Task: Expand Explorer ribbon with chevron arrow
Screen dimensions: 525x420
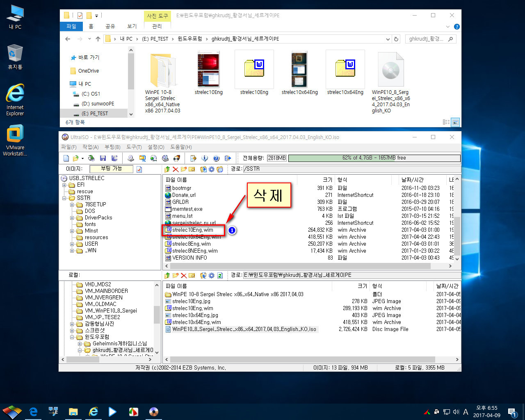Action: (448, 27)
